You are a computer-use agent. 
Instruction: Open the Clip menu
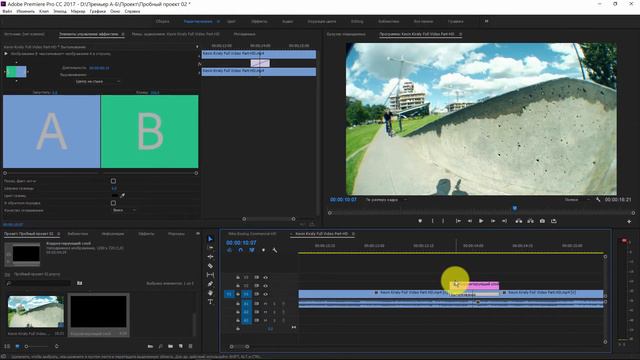pyautogui.click(x=44, y=11)
